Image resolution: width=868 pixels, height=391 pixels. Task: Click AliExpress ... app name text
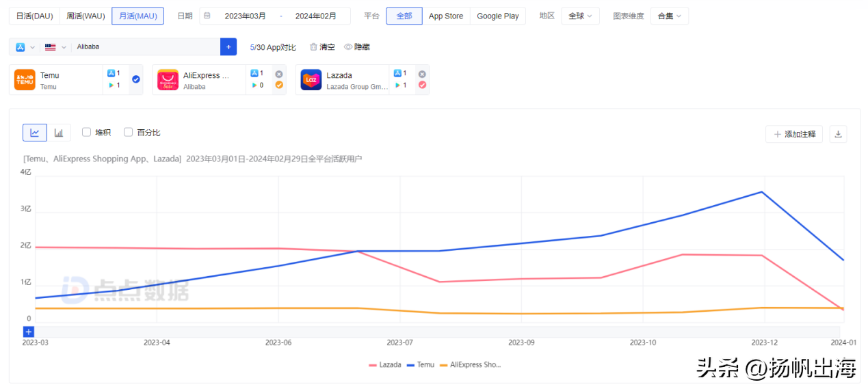click(x=206, y=75)
